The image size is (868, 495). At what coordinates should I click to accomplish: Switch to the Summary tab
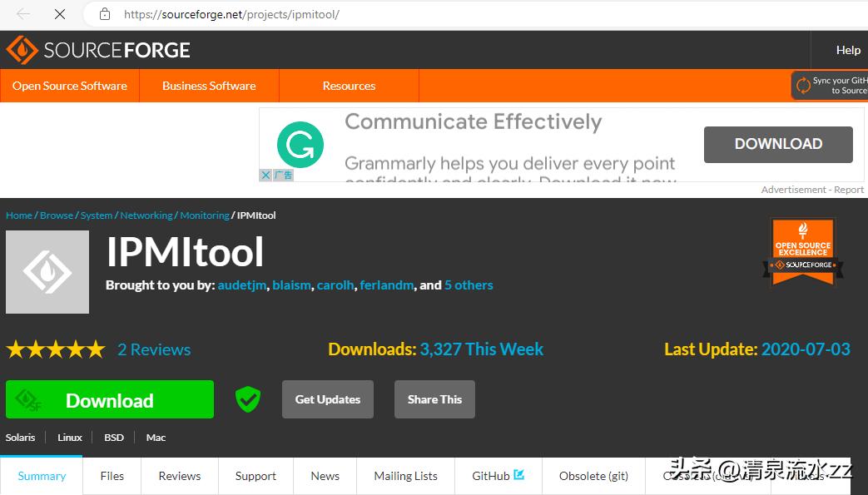coord(42,476)
